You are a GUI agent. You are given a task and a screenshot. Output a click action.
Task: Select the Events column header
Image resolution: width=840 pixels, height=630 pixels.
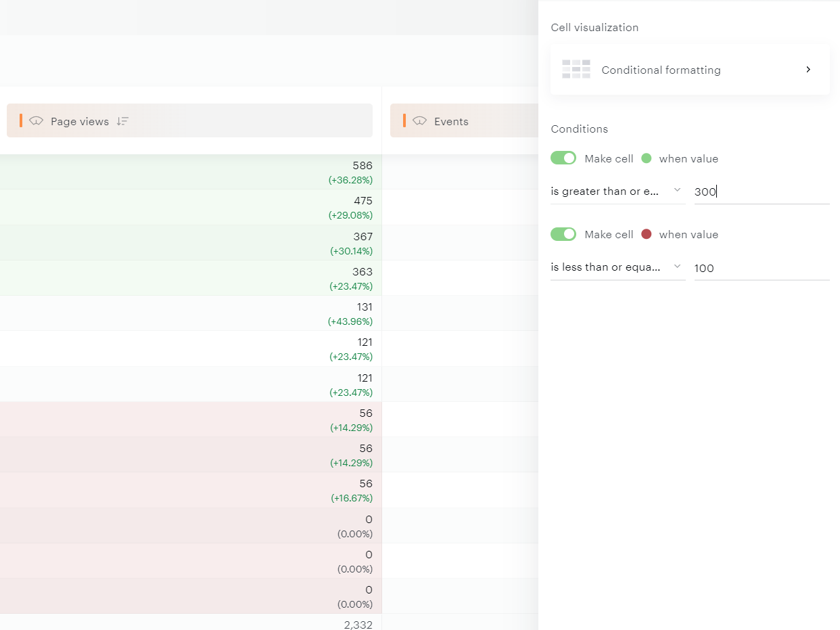(451, 122)
